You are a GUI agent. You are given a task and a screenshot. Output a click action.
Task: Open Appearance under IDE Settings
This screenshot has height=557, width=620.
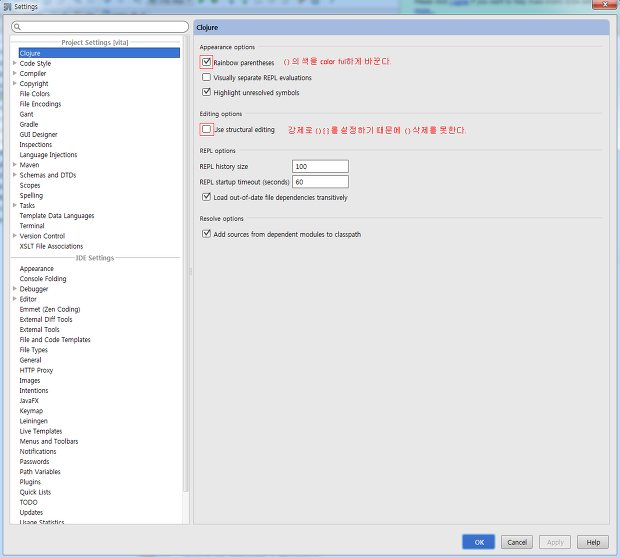point(36,268)
